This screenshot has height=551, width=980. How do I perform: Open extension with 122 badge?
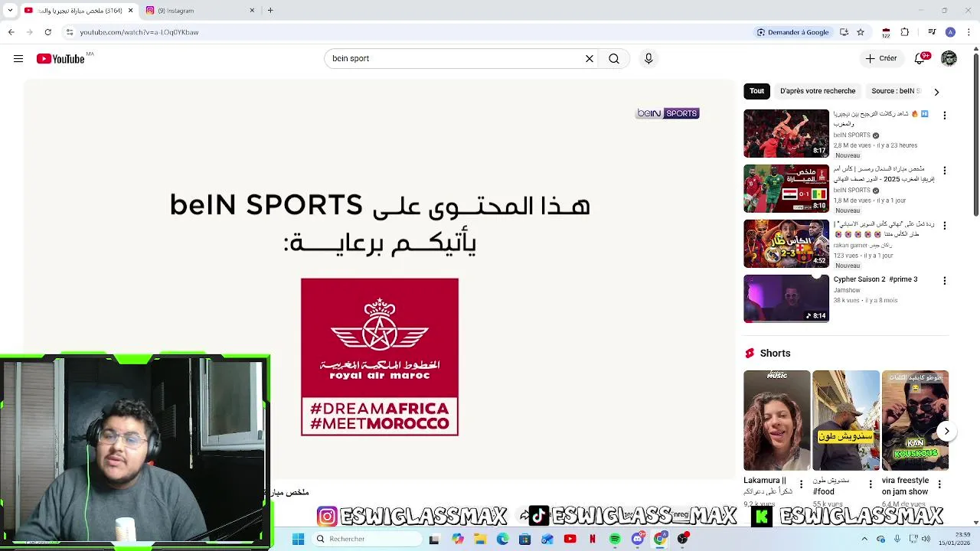tap(886, 32)
